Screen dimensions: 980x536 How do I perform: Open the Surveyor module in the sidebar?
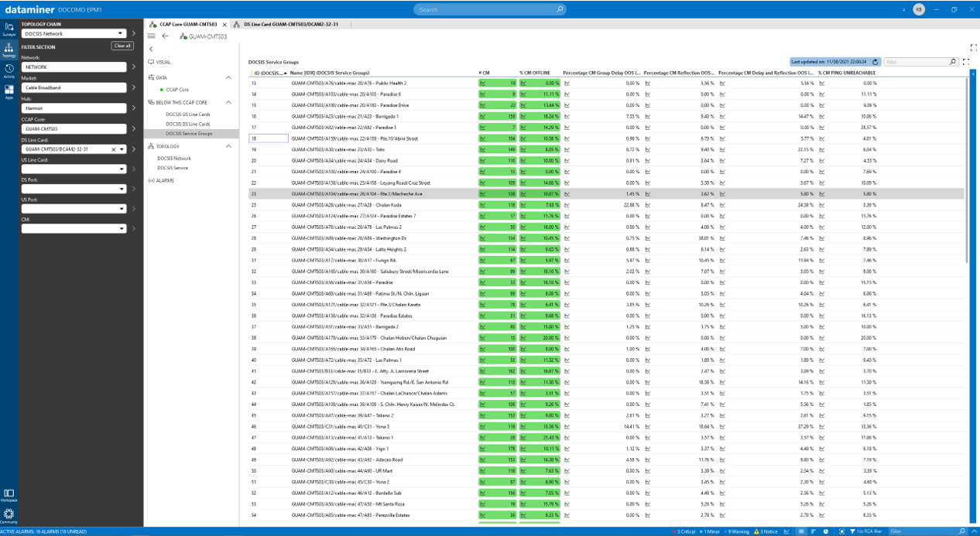pos(9,29)
